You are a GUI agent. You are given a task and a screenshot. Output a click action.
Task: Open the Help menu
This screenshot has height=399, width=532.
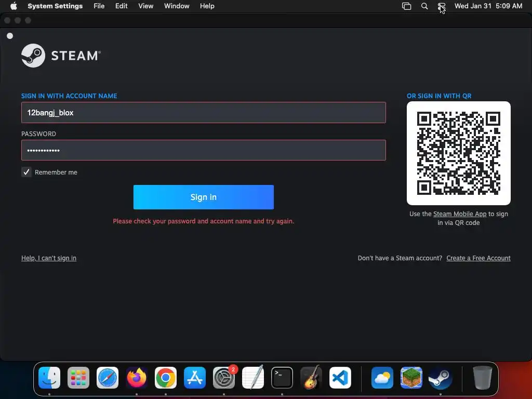pyautogui.click(x=207, y=6)
